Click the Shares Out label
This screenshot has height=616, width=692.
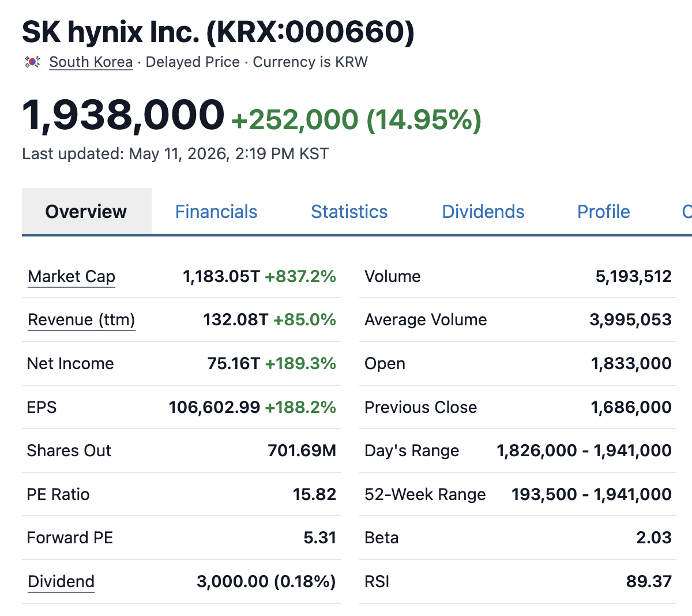coord(69,450)
